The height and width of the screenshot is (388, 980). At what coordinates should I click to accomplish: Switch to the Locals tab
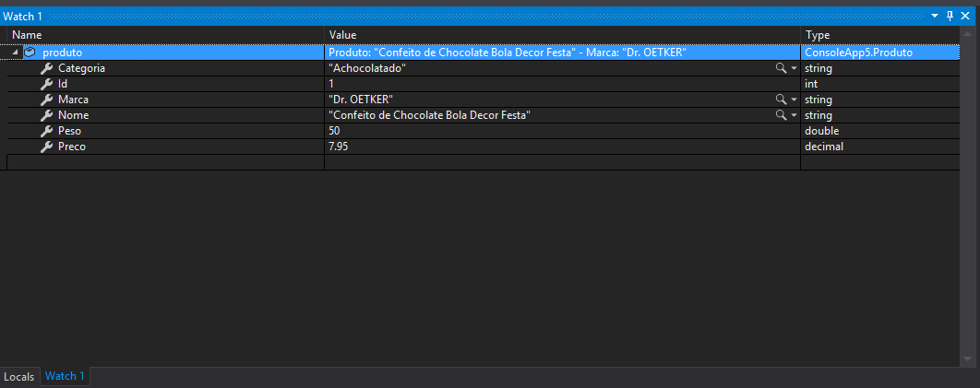[19, 376]
